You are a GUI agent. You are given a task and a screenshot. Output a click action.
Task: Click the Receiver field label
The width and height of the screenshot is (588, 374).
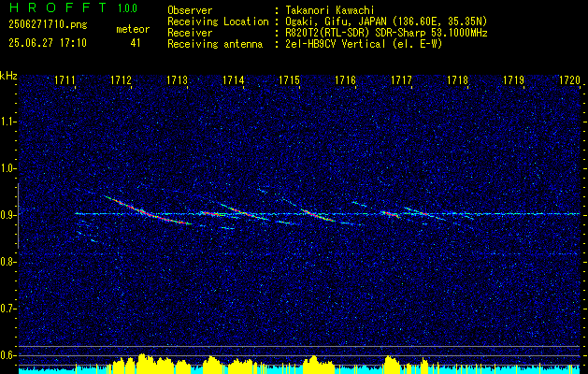(190, 33)
